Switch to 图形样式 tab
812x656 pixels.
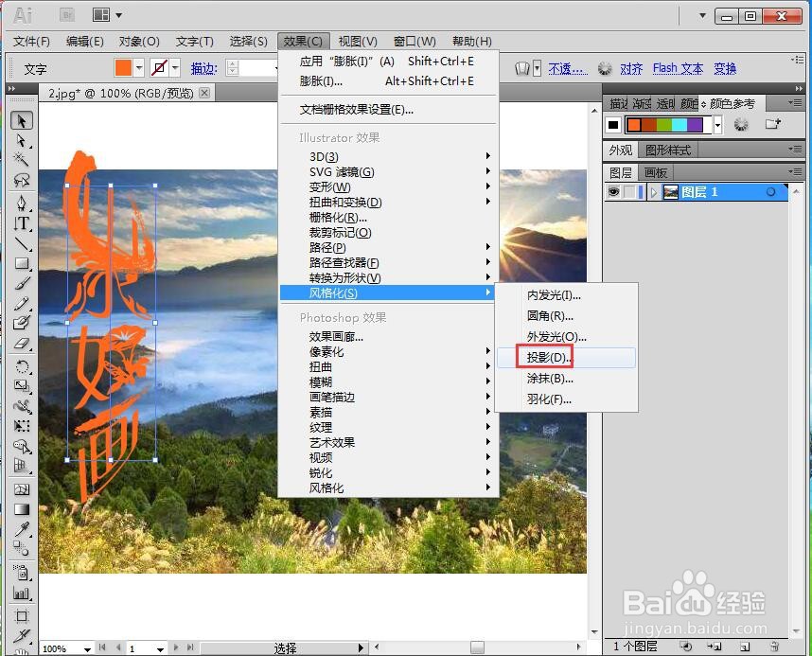click(x=667, y=151)
